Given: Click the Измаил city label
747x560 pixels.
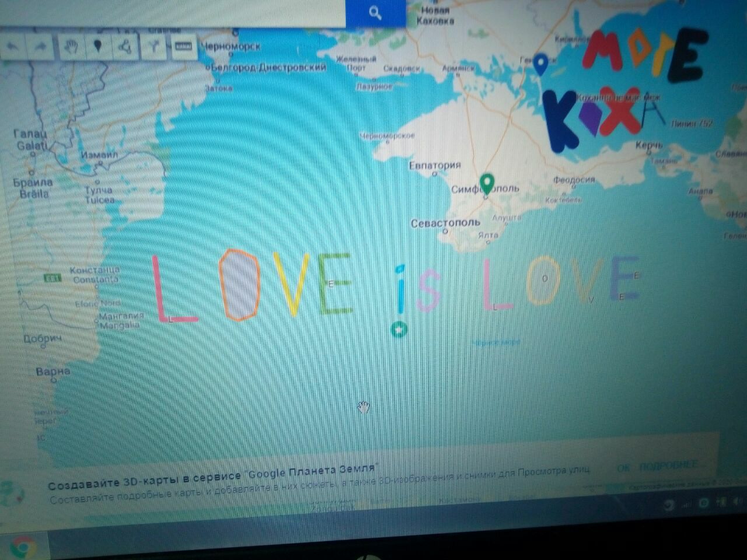Looking at the screenshot, I should (x=99, y=155).
